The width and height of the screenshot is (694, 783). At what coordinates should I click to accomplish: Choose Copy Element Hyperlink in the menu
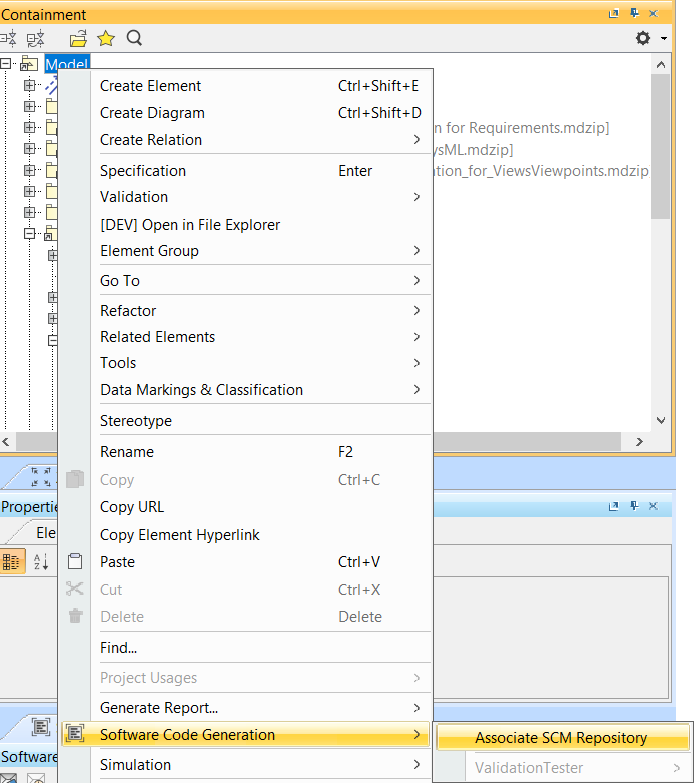[x=246, y=535]
